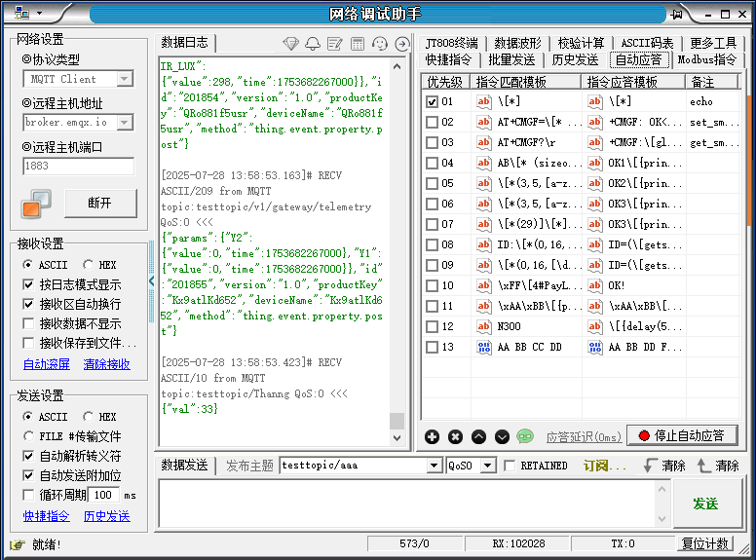Enable 循环周期 checkbox
This screenshot has width=756, height=560.
pos(28,495)
